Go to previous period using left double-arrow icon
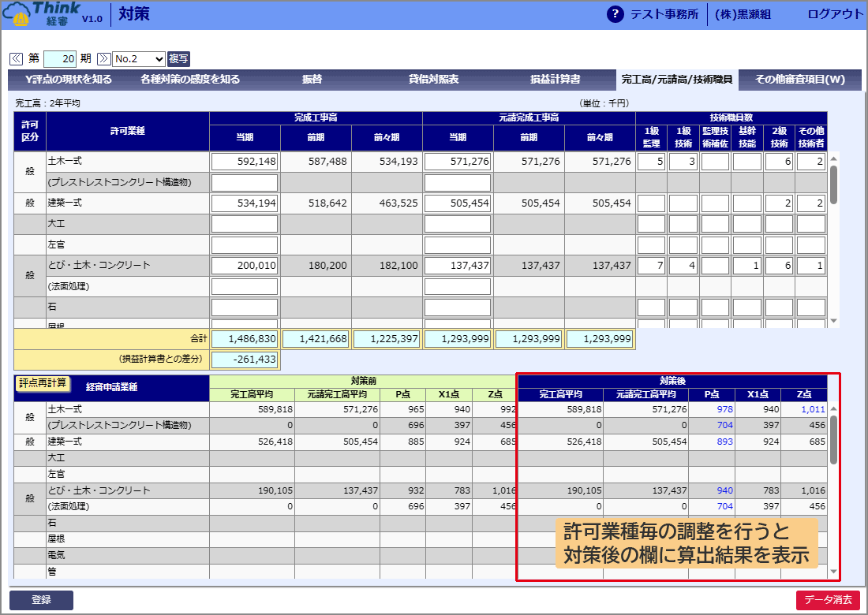Image resolution: width=868 pixels, height=615 pixels. (17, 58)
